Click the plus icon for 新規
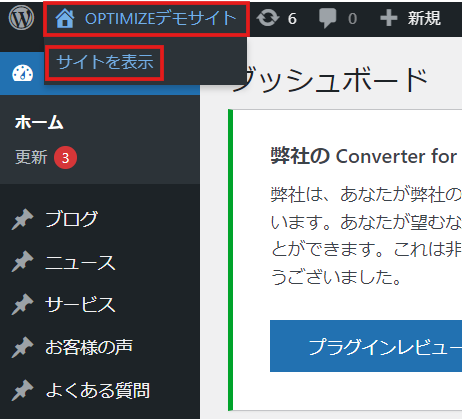Viewport: 462px width, 419px height. (389, 18)
